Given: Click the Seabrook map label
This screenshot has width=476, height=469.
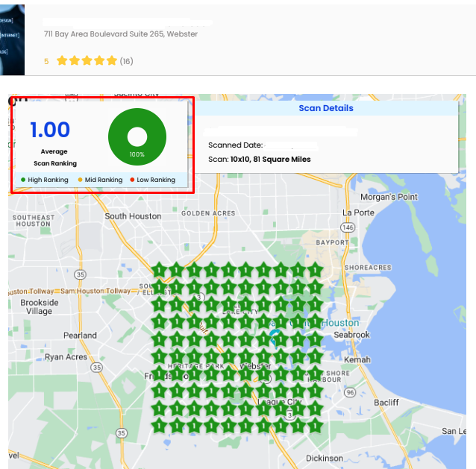Looking at the screenshot, I should click(351, 335).
